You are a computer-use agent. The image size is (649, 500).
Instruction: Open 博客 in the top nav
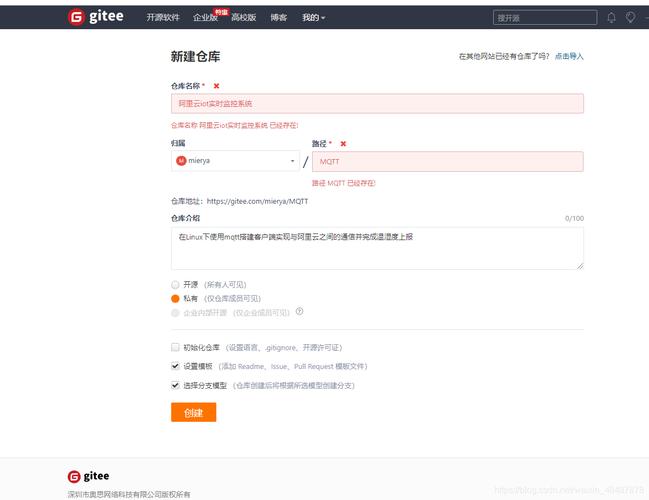coord(279,17)
